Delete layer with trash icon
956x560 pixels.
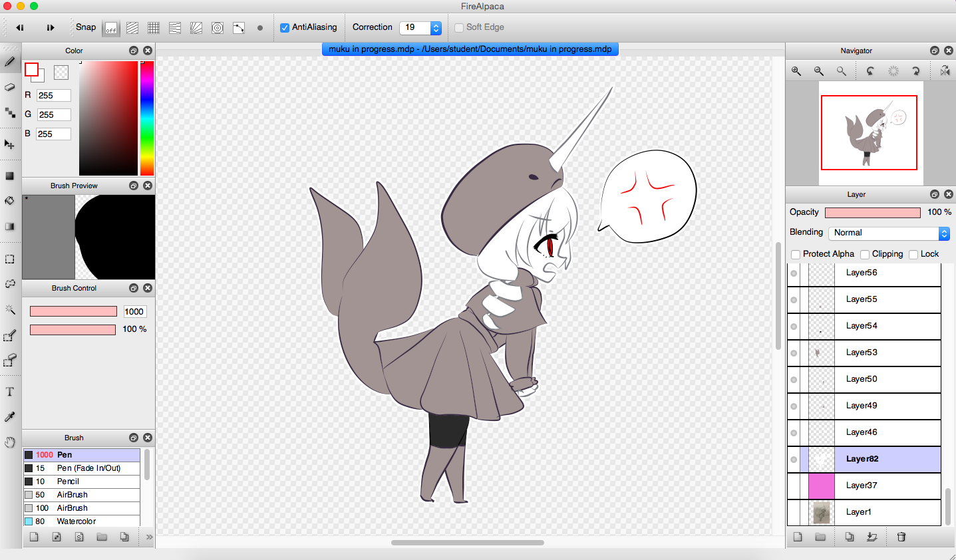pyautogui.click(x=901, y=537)
